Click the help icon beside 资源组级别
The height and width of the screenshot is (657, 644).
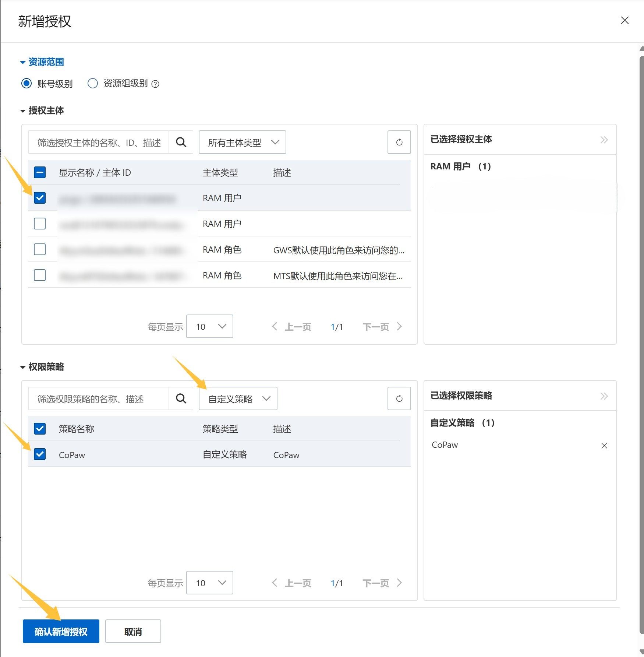[x=156, y=84]
